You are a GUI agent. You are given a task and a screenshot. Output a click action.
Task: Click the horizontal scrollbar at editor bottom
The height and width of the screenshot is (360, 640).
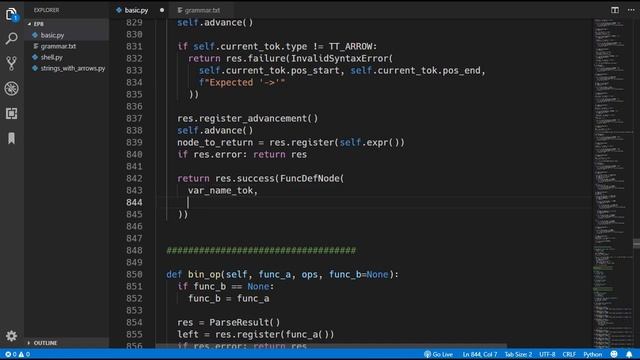[x=331, y=346]
